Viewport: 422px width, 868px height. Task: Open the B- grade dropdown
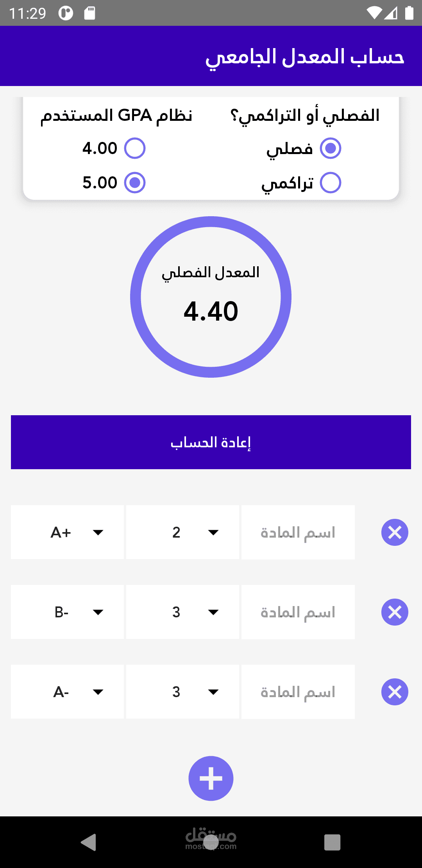[x=68, y=612]
